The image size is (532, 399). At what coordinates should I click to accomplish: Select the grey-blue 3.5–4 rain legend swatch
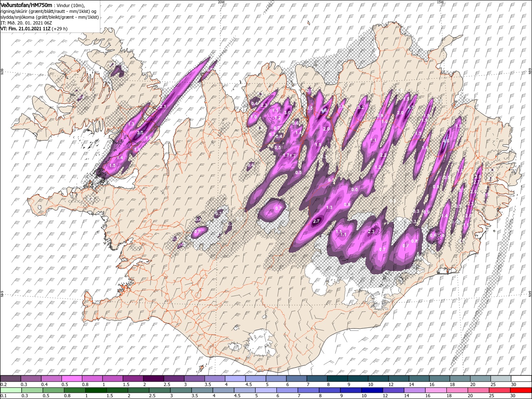[x=202, y=390]
